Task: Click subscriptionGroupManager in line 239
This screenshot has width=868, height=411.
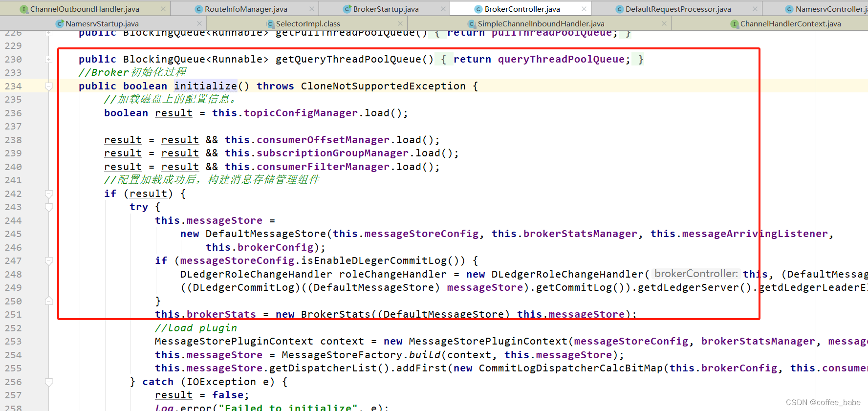Action: click(x=333, y=153)
